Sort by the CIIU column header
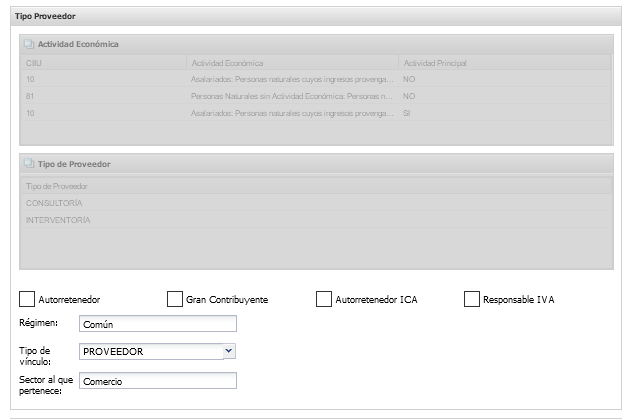 (105, 62)
